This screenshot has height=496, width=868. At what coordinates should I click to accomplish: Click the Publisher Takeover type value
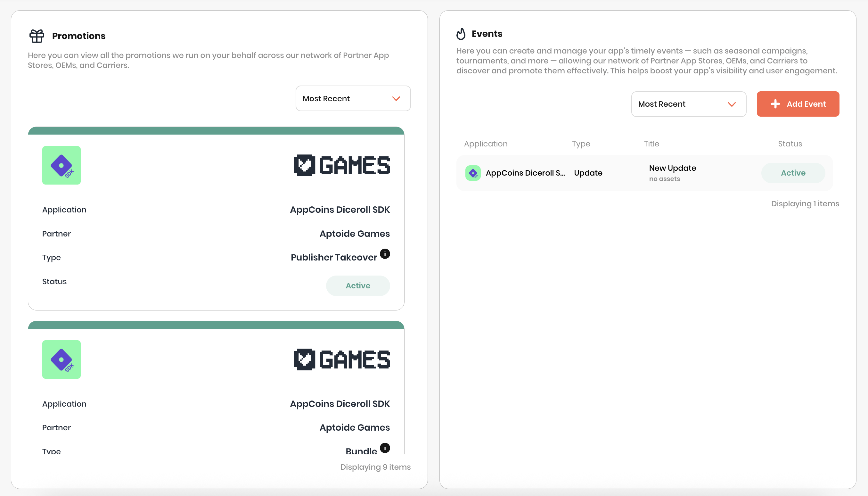point(334,258)
